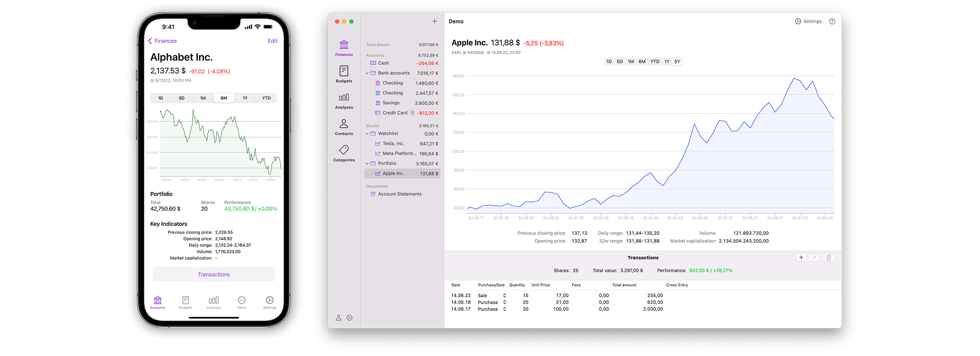Tap the YTD range on the iPhone chart
The image size is (980, 356).
[266, 98]
